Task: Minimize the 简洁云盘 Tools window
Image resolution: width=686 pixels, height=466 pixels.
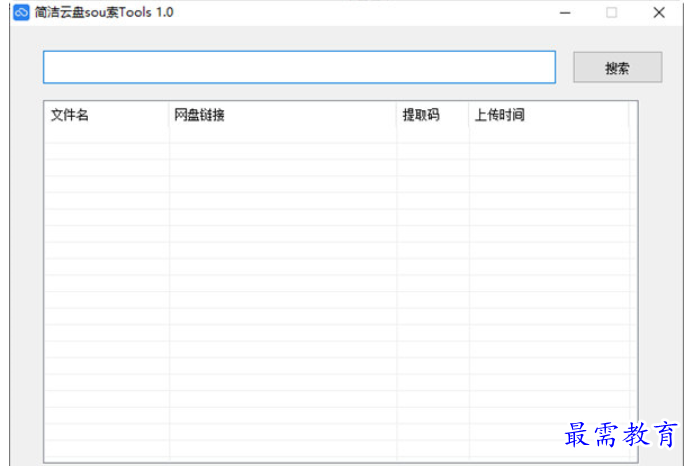Action: [x=565, y=13]
